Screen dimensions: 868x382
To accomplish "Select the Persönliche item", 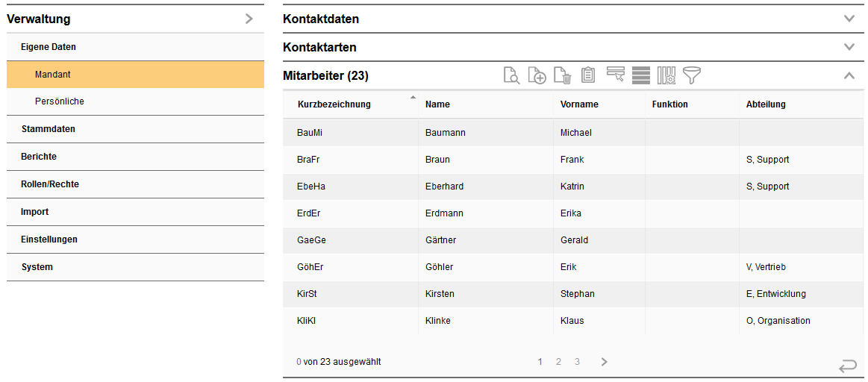I will coord(60,101).
